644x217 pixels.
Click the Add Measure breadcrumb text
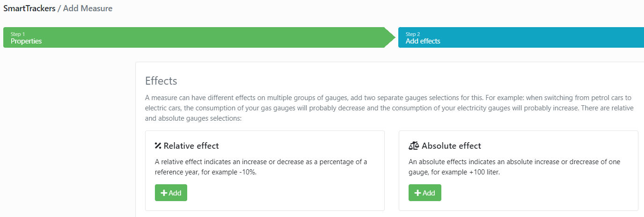88,8
